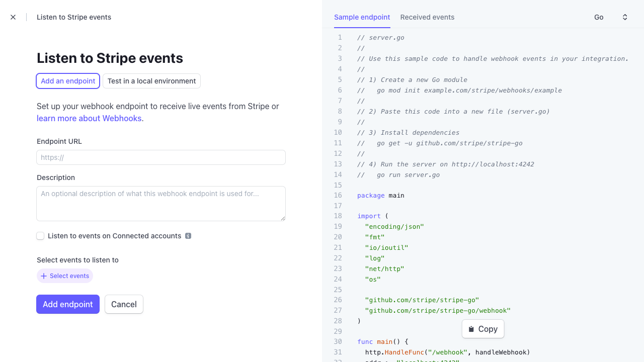Click the Add endpoint button
Screen dimensions: 644x362
(68, 304)
